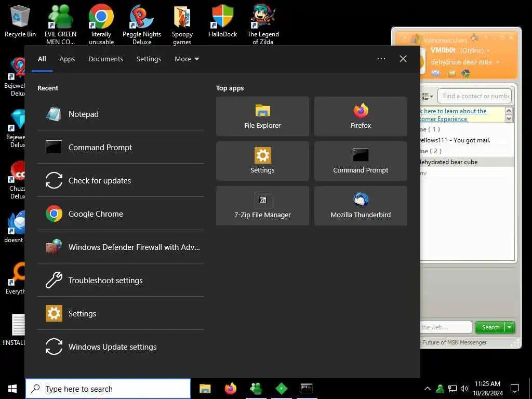Open the Customer Experience link in Messenger

coord(453,115)
